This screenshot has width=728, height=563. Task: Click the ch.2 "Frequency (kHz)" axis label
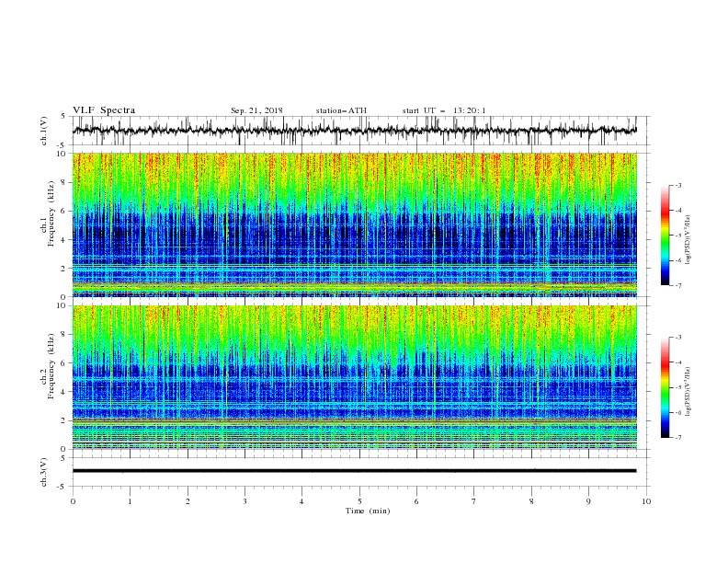[x=51, y=366]
